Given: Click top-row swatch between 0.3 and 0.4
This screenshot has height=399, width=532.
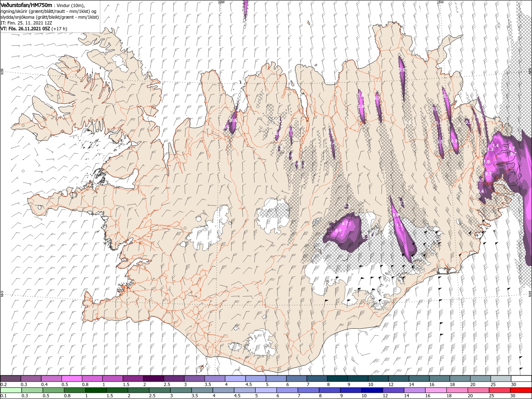Looking at the screenshot, I should click(x=31, y=379).
